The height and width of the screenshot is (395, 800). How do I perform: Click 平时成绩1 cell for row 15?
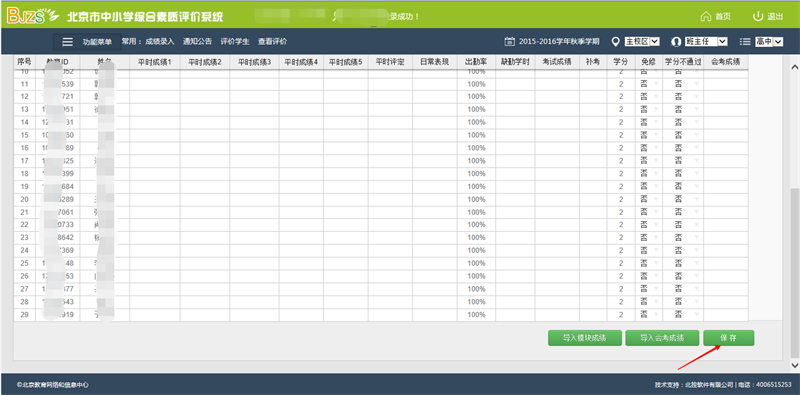[155, 135]
